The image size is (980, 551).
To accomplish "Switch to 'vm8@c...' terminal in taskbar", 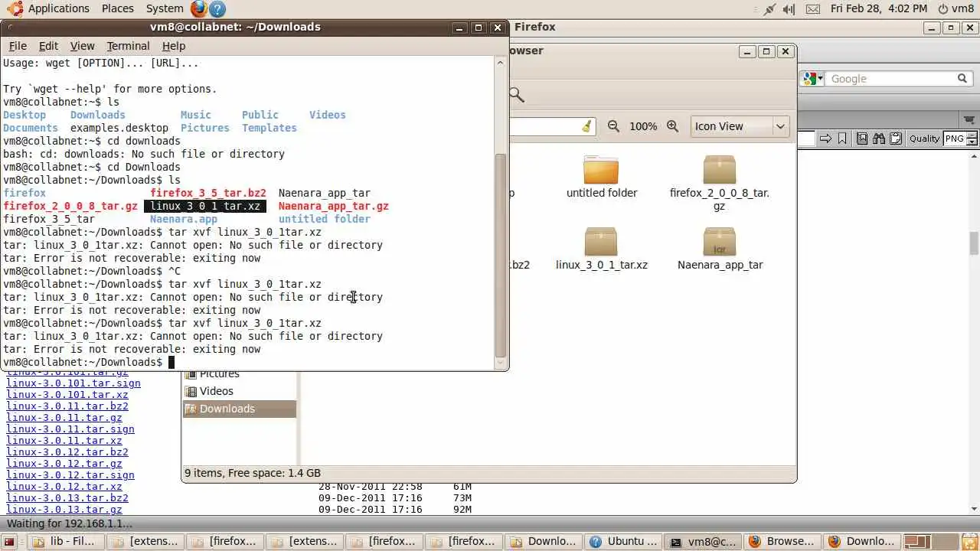I will tap(703, 541).
